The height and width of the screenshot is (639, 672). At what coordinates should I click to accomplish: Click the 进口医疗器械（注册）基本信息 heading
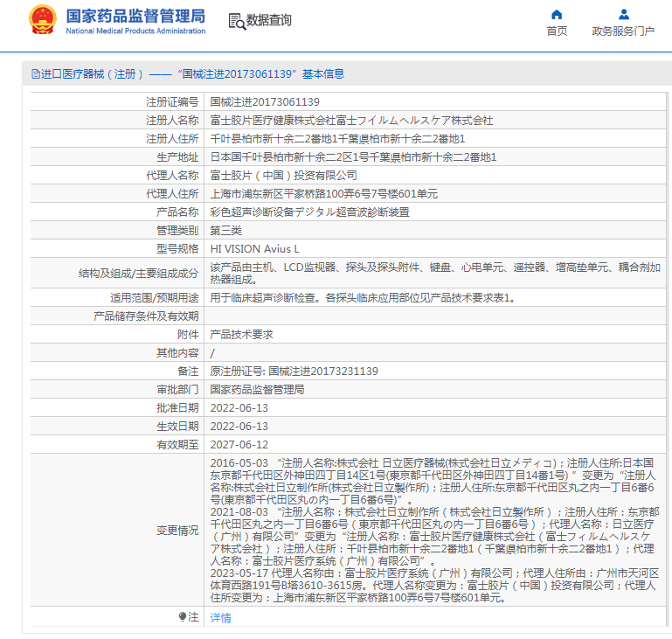(x=188, y=74)
